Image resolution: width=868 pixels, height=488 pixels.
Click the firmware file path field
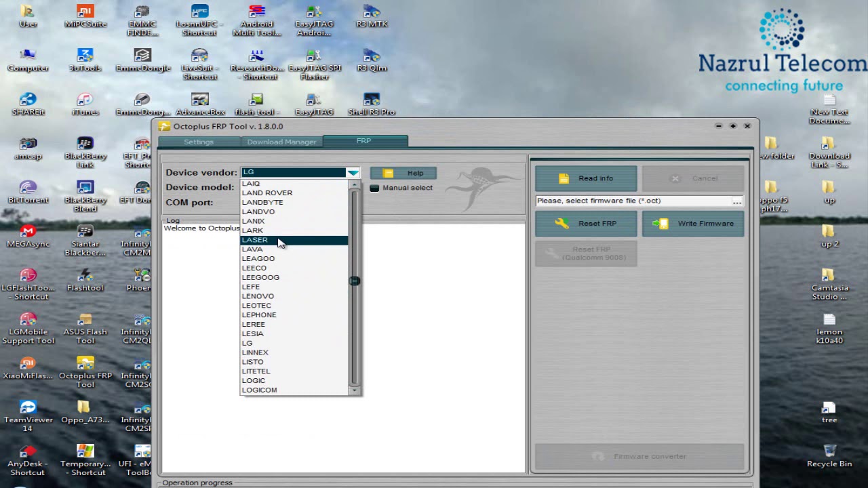pos(633,201)
